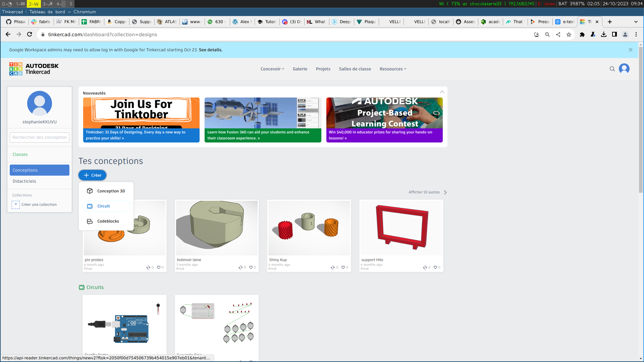Open the Tinktober news banner
The width and height of the screenshot is (644, 362).
pyautogui.click(x=141, y=120)
